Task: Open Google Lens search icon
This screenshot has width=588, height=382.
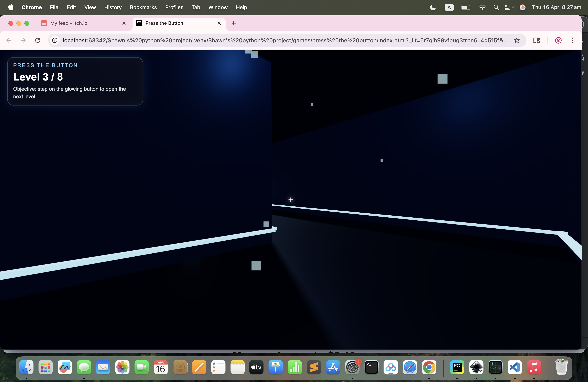Action: 537,40
